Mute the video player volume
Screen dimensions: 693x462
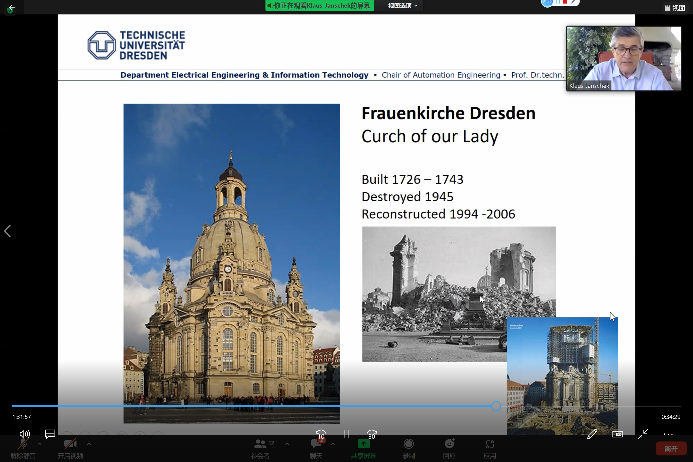24,434
